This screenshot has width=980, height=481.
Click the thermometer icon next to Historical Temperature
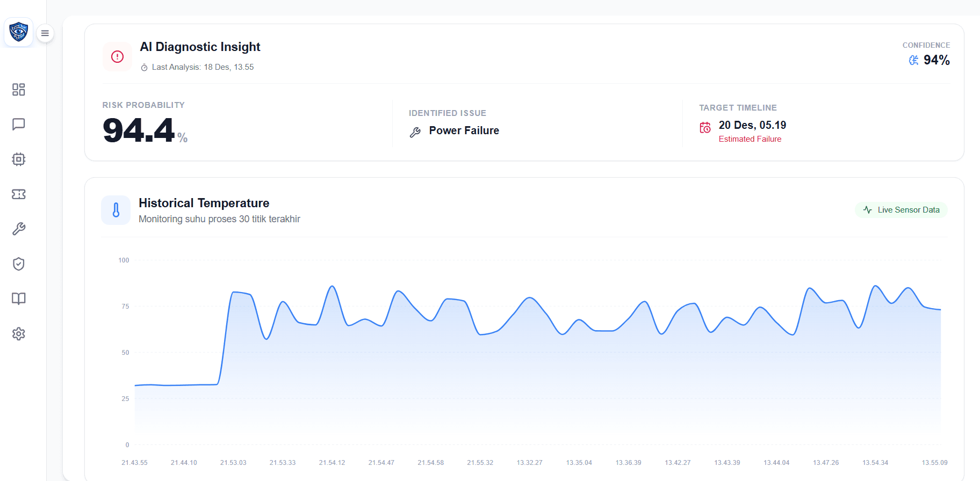pos(116,210)
